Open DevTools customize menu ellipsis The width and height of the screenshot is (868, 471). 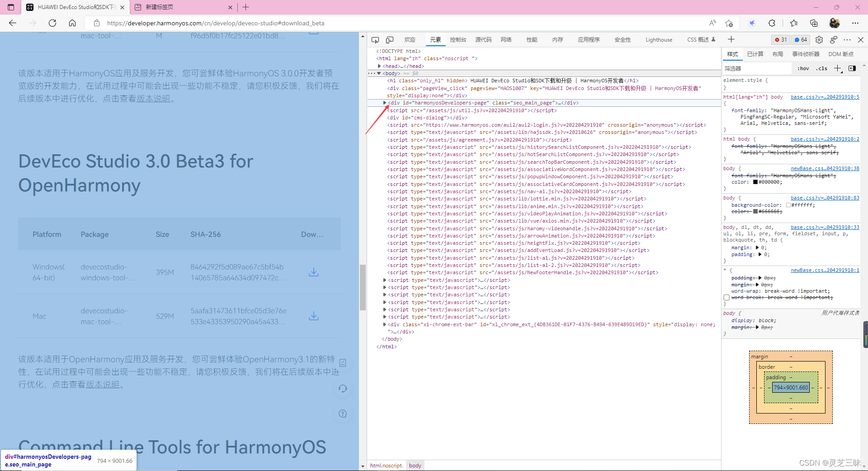tap(847, 40)
